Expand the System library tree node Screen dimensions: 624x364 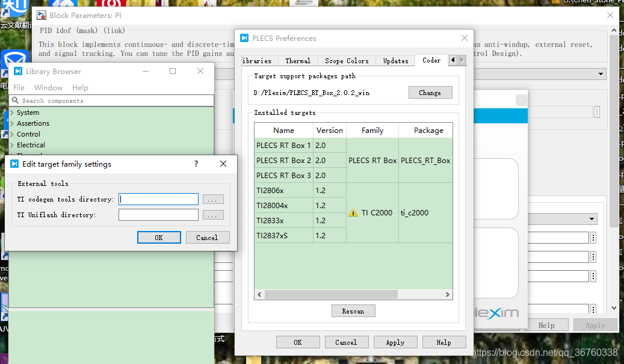[x=12, y=113]
